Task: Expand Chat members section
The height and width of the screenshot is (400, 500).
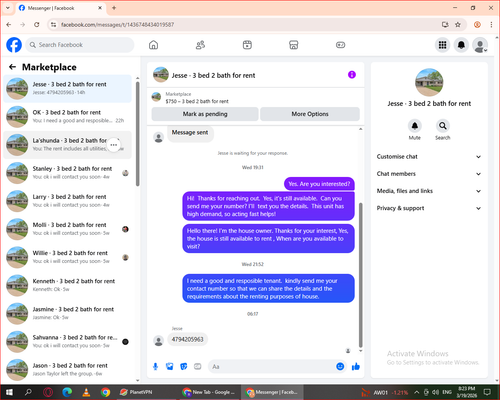Action: 429,174
